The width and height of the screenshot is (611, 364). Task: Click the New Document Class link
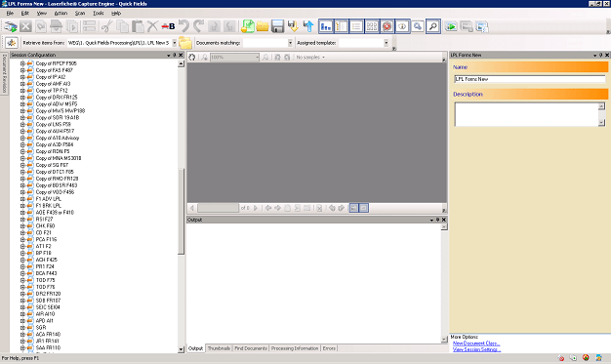coord(476,344)
